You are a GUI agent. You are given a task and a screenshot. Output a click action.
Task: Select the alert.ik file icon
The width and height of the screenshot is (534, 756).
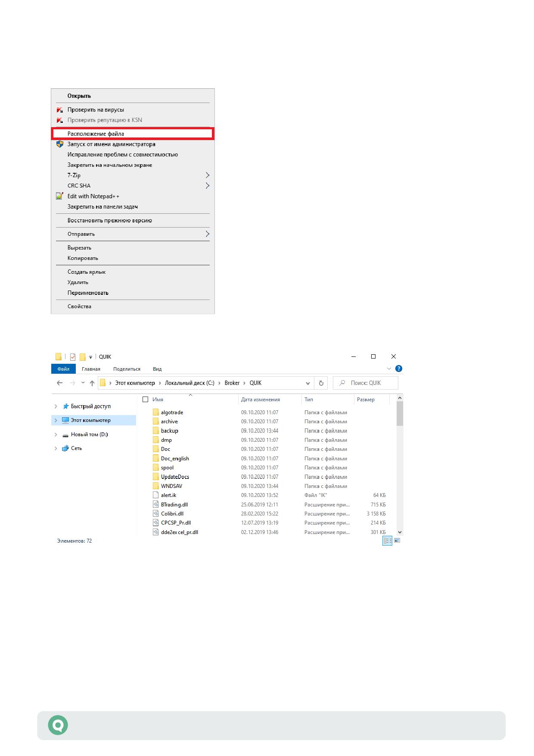pos(156,495)
